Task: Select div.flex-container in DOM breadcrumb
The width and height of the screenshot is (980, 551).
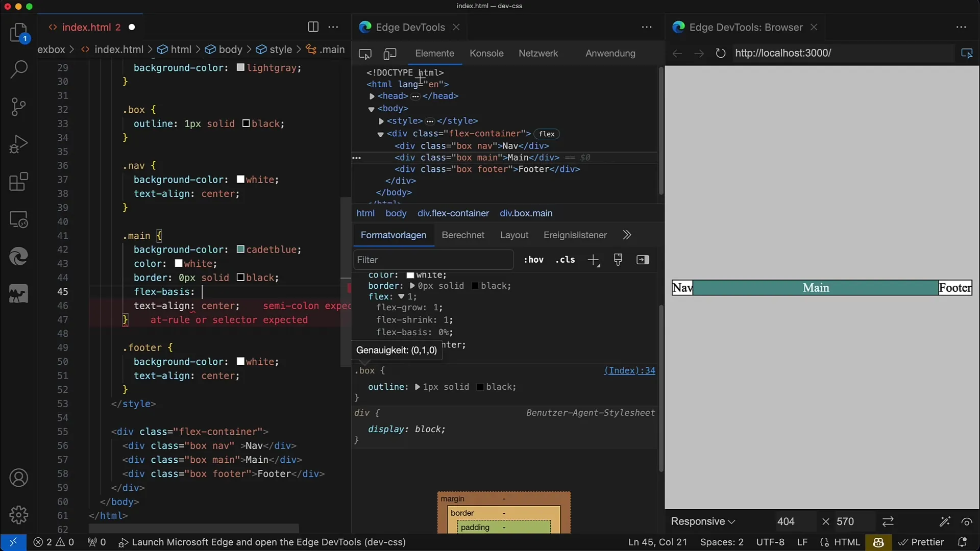Action: [453, 214]
